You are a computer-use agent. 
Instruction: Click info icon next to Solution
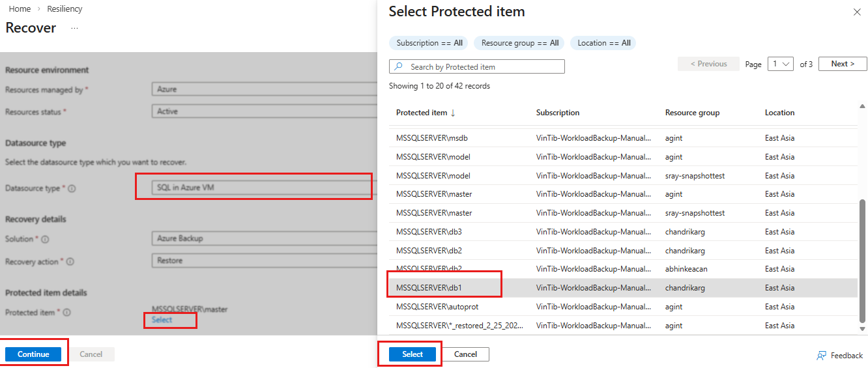46,239
